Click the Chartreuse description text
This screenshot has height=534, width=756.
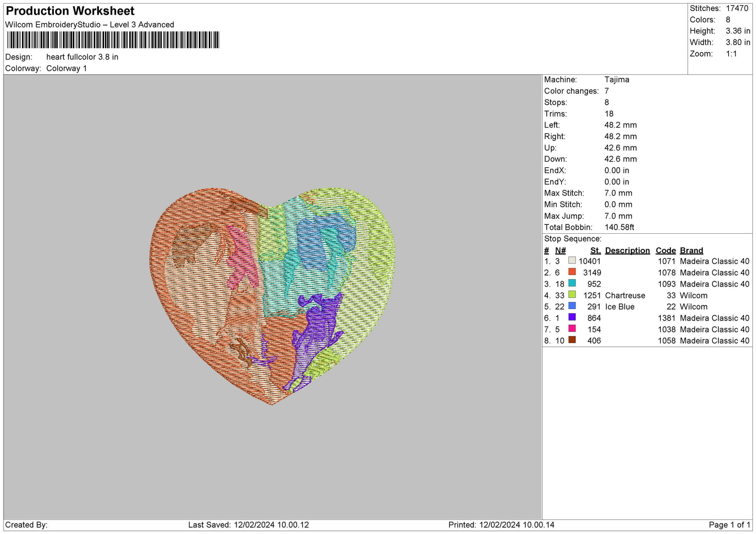tap(625, 296)
